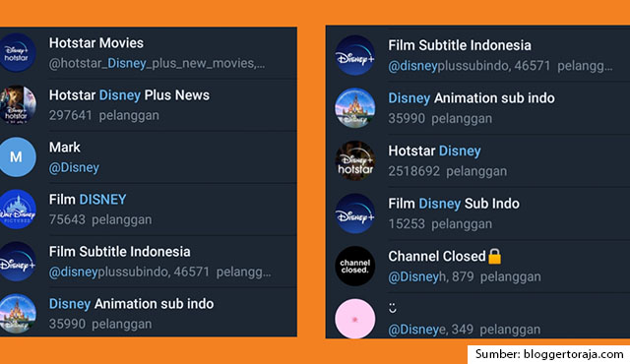Click Disney Animation sub indo avatar, right panel
The width and height of the screenshot is (630, 364).
(x=355, y=108)
